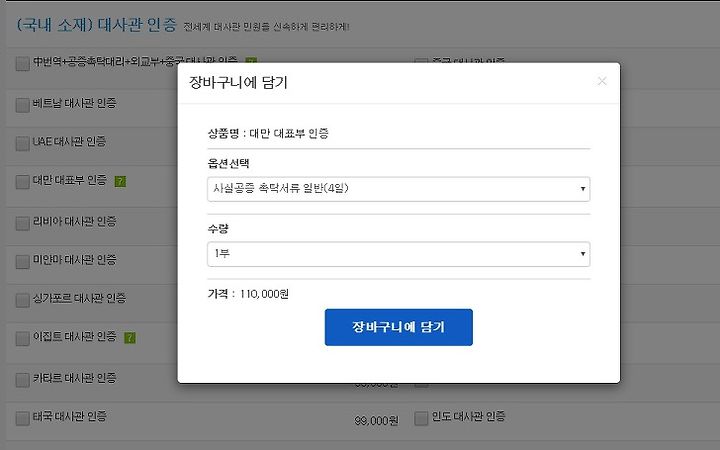720x450 pixels.
Task: Click the 미얀마 대사관 인증 label
Action: click(74, 260)
